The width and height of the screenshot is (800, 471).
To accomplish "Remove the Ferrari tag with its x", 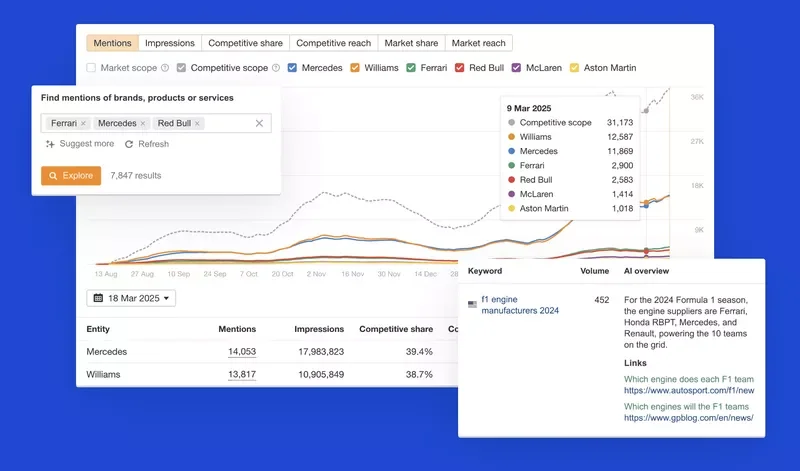I will 83,123.
